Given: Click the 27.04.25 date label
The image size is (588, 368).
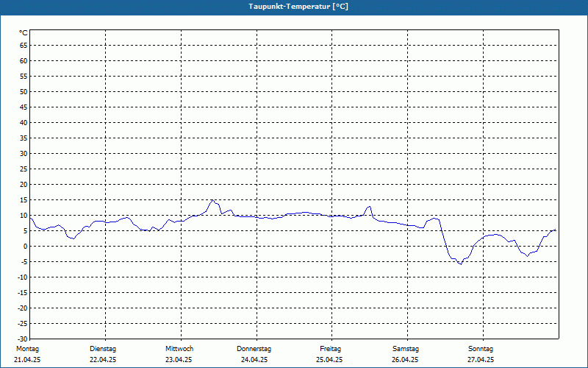Looking at the screenshot, I should pyautogui.click(x=481, y=360).
